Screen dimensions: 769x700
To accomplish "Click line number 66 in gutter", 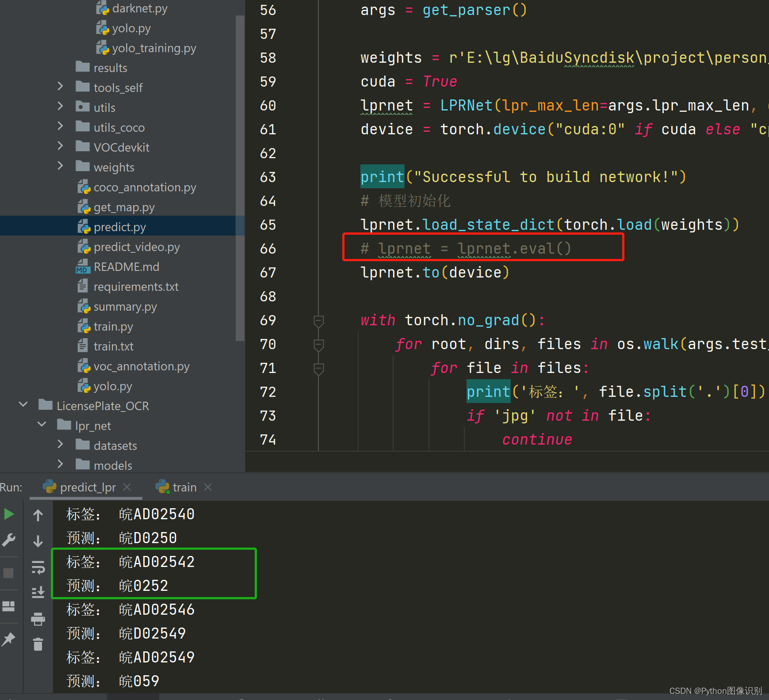I will [268, 249].
